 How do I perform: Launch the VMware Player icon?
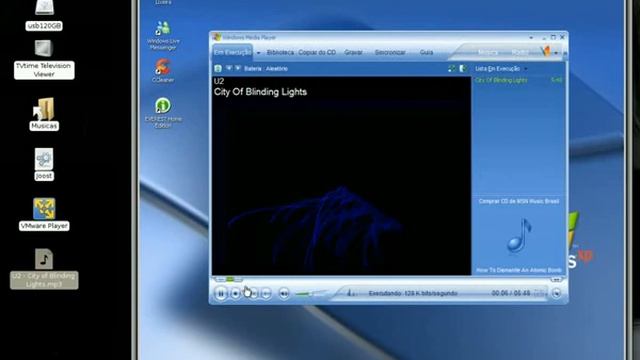(44, 214)
